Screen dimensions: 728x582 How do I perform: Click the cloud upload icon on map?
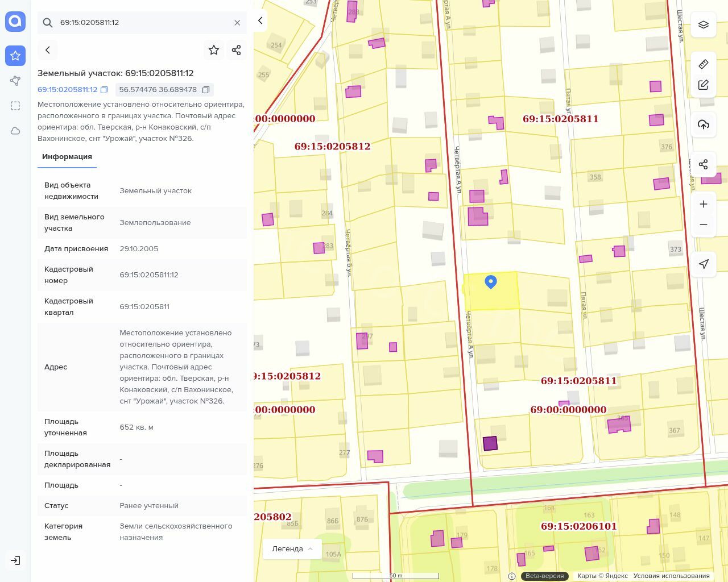click(x=704, y=124)
